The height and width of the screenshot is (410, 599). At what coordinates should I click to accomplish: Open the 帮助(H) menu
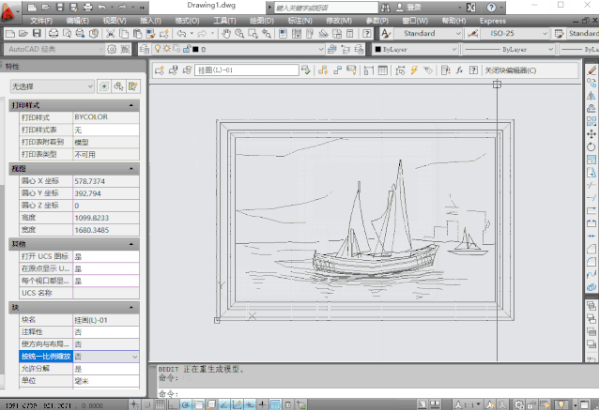tap(453, 21)
